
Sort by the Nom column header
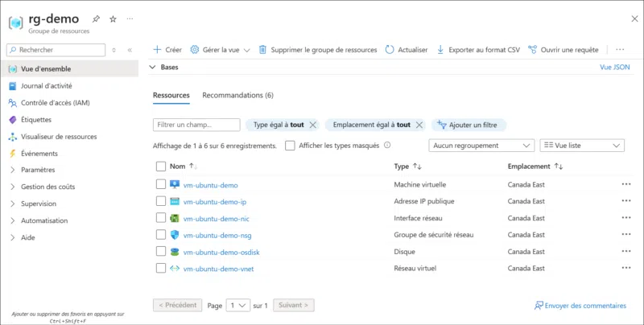point(184,167)
